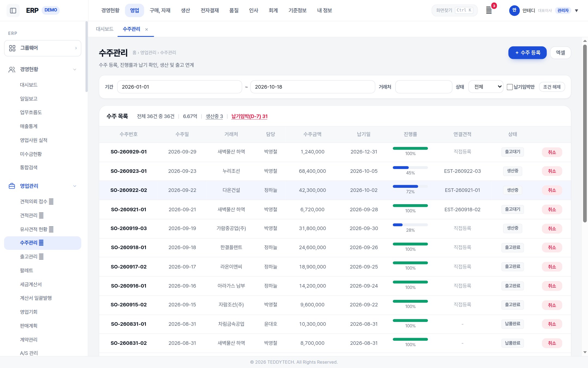Click list icon next to 출고관리
588x368 pixels.
click(41, 257)
